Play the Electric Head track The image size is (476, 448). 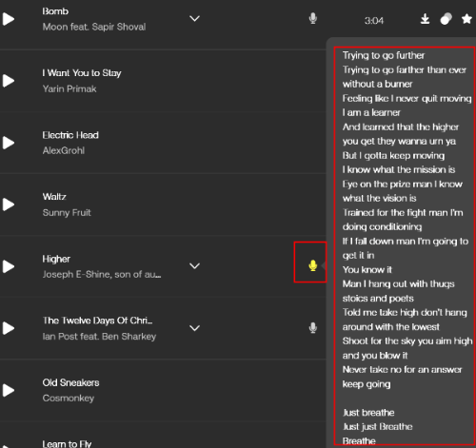[9, 143]
